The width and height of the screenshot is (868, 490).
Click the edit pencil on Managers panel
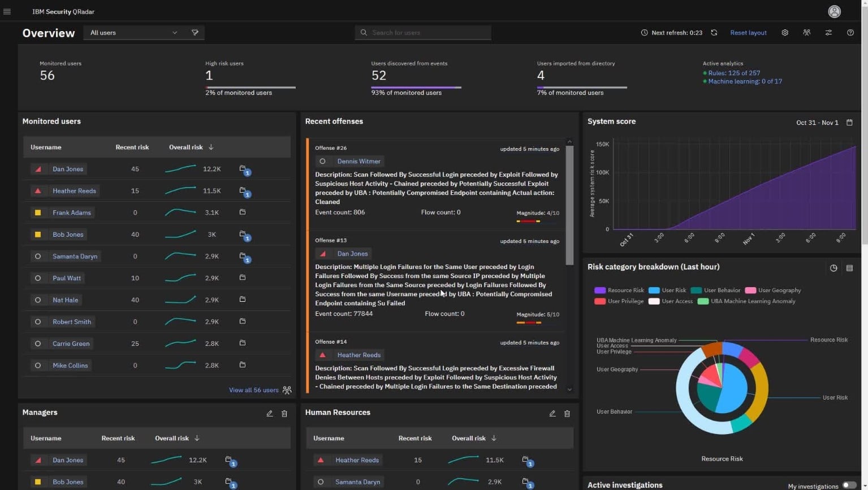click(x=270, y=414)
